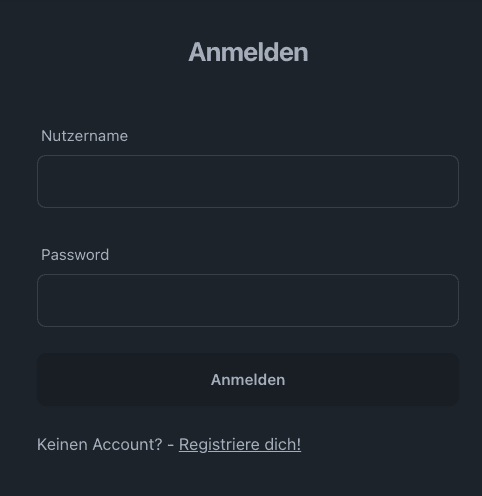This screenshot has width=482, height=496.
Task: Click the text beside the Registriere dich! link
Action: click(x=99, y=444)
